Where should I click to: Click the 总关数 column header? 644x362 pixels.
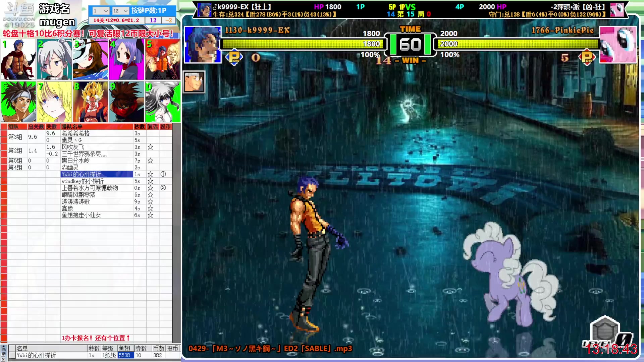click(36, 126)
